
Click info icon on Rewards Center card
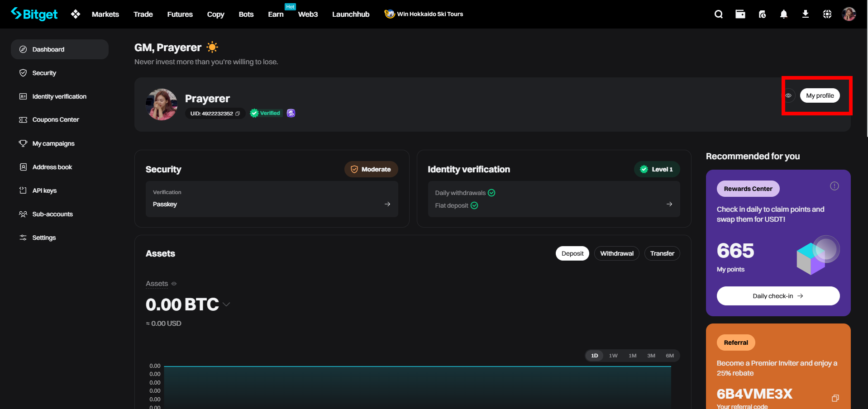click(835, 186)
